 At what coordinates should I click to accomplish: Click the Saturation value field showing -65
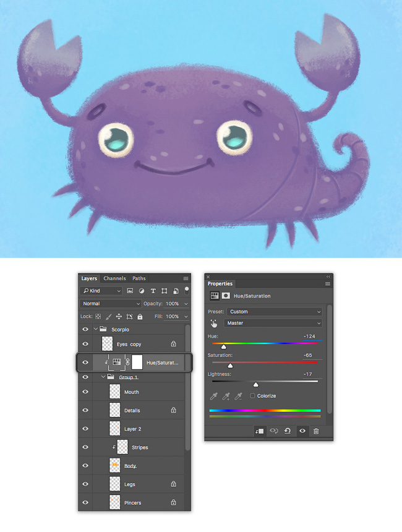[312, 355]
